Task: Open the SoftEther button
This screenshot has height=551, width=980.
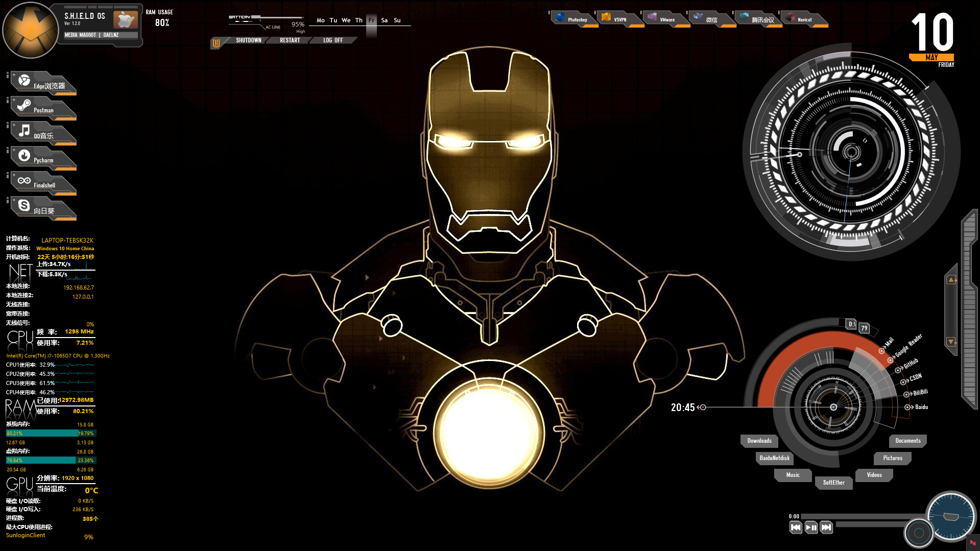Action: (833, 483)
